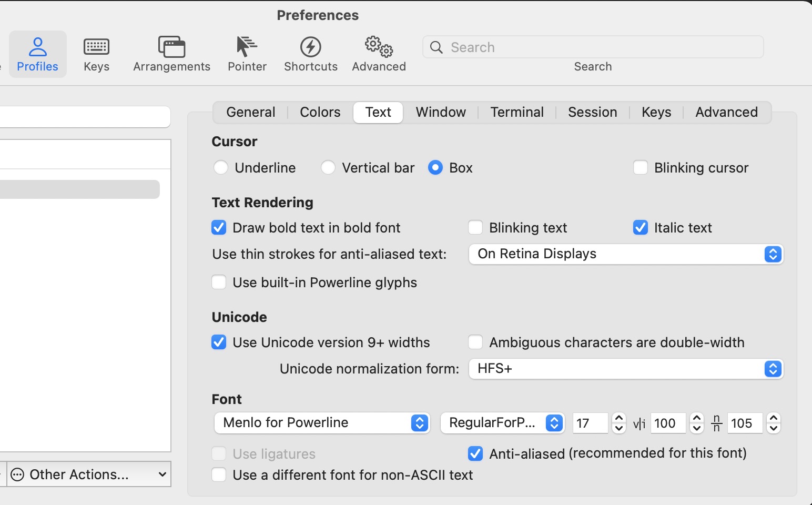
Task: Click the font size stepper arrows
Action: (x=619, y=423)
